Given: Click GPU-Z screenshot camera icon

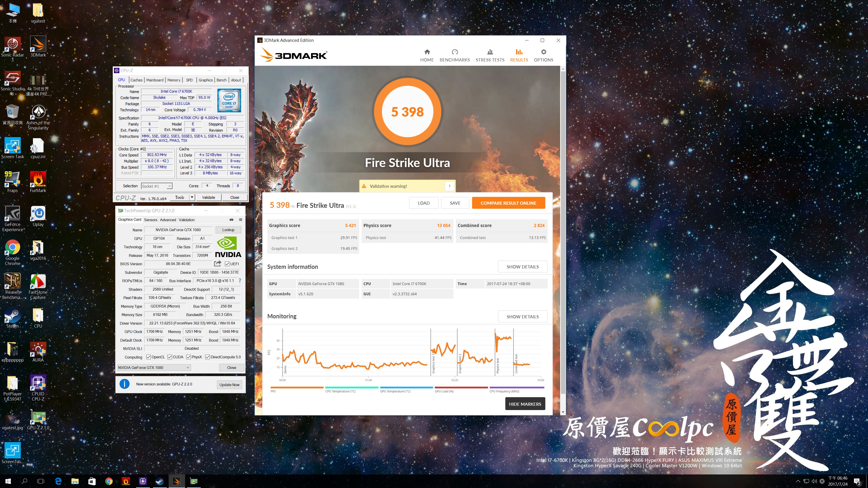Looking at the screenshot, I should click(231, 220).
